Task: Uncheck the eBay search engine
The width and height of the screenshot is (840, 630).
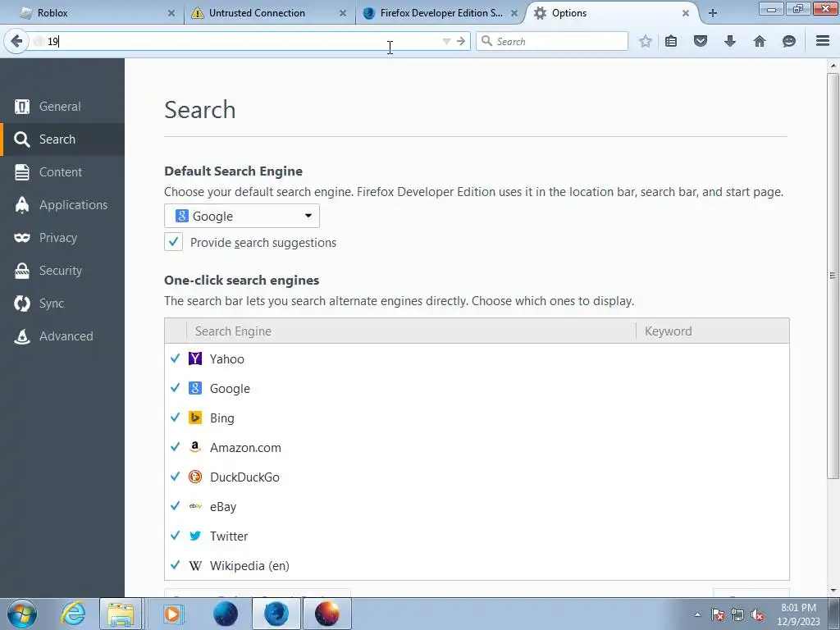Action: tap(175, 505)
